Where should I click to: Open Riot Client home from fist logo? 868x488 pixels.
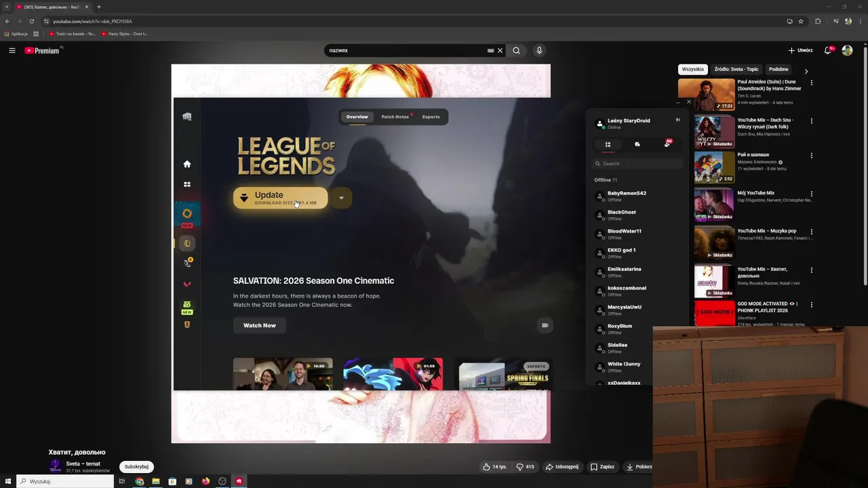pos(187,117)
